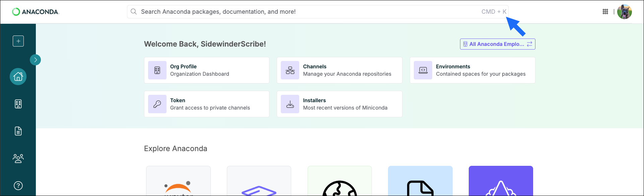Open the members icon in the sidebar
The height and width of the screenshot is (196, 644).
(x=18, y=158)
